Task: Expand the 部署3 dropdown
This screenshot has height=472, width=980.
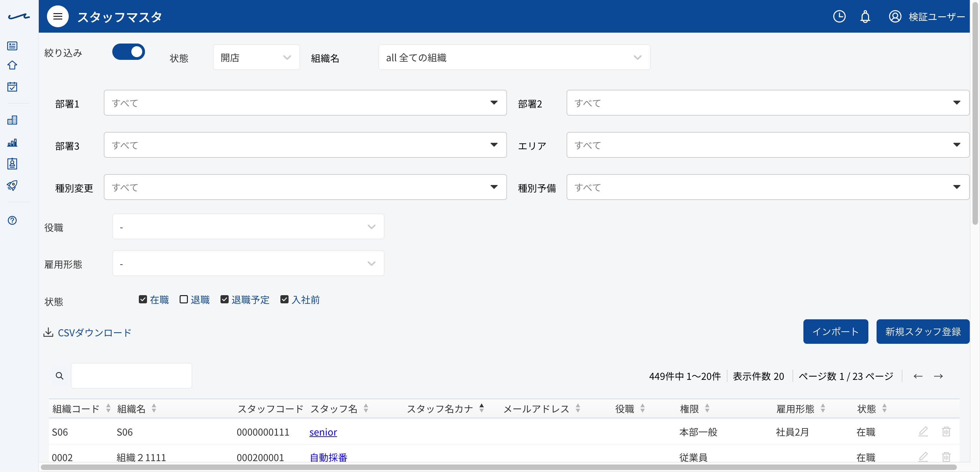Action: 305,145
